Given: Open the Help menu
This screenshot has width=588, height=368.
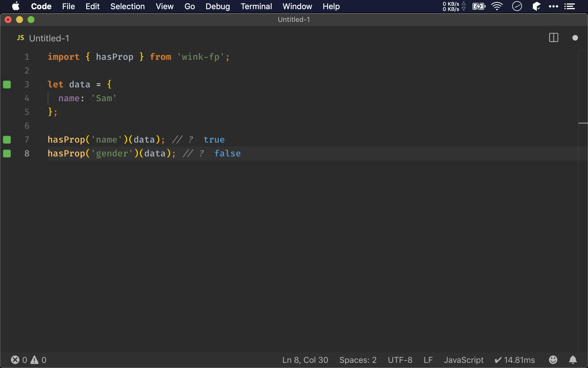Looking at the screenshot, I should click(331, 6).
